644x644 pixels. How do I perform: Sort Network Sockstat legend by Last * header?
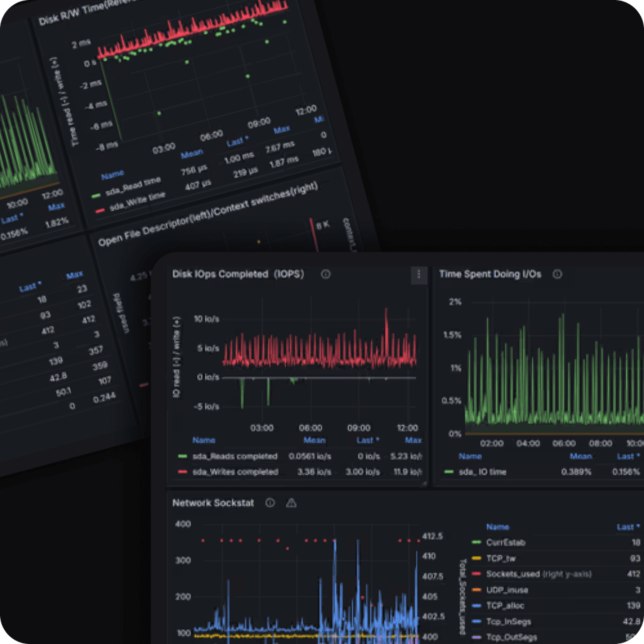click(628, 527)
